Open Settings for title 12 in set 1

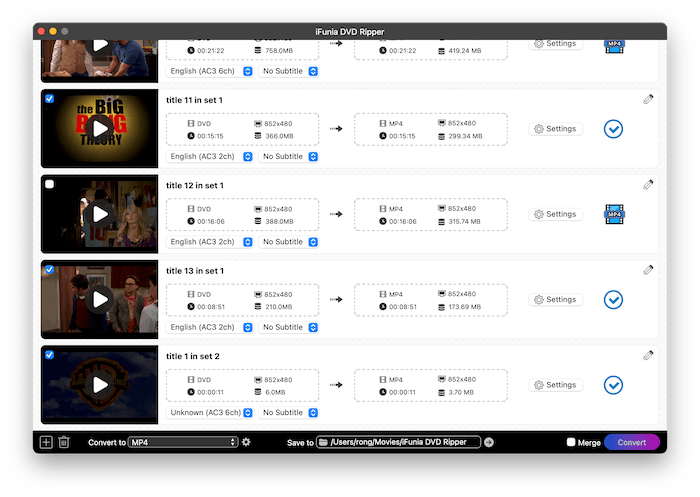click(x=554, y=214)
